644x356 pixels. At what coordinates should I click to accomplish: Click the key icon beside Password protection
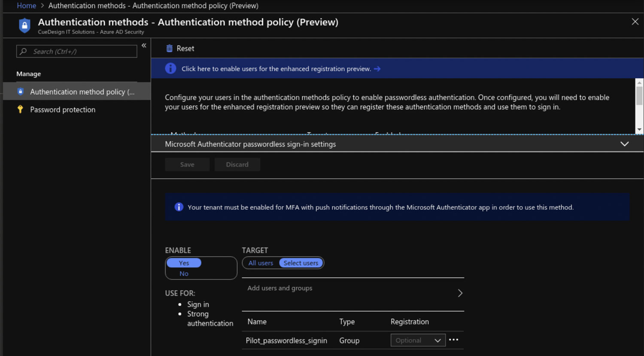pos(20,109)
